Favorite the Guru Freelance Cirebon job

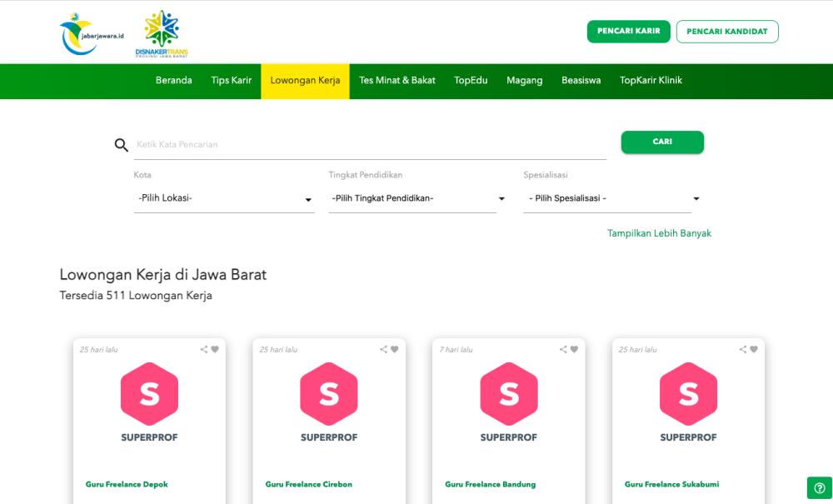(394, 349)
